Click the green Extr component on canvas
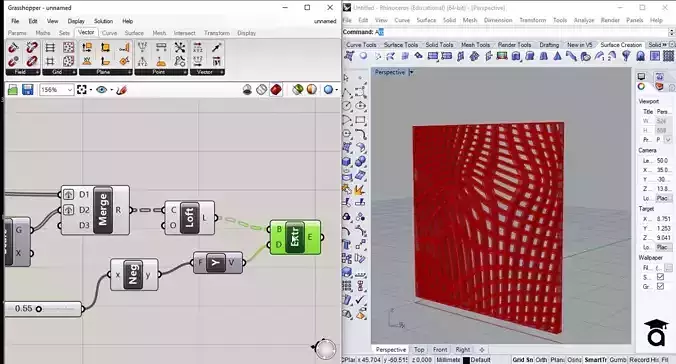676x364 pixels. pyautogui.click(x=295, y=237)
